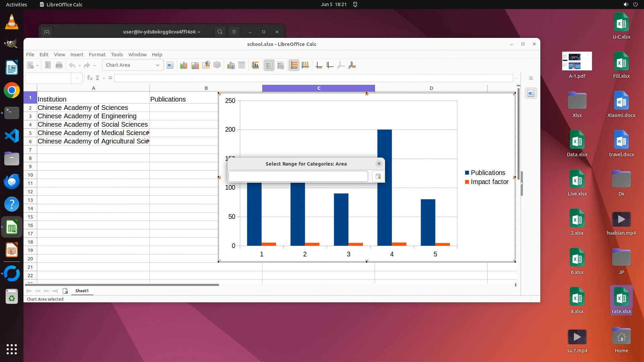Close the Select Range for Categories dialog
The height and width of the screenshot is (362, 644).
tap(379, 164)
